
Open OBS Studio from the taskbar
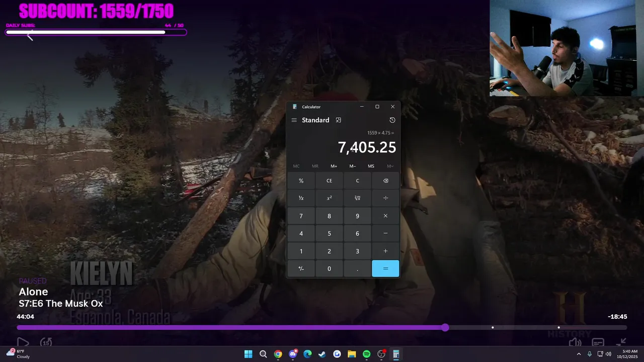(x=381, y=354)
